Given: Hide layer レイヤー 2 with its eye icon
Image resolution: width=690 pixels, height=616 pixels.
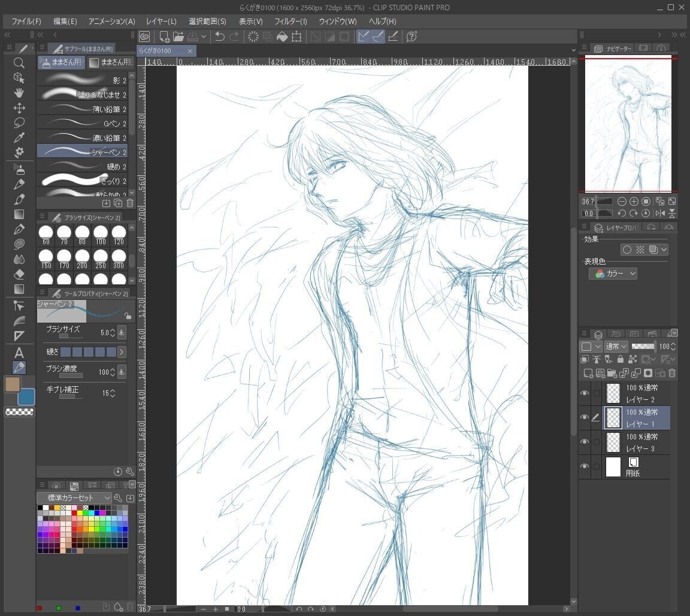Looking at the screenshot, I should [x=585, y=393].
